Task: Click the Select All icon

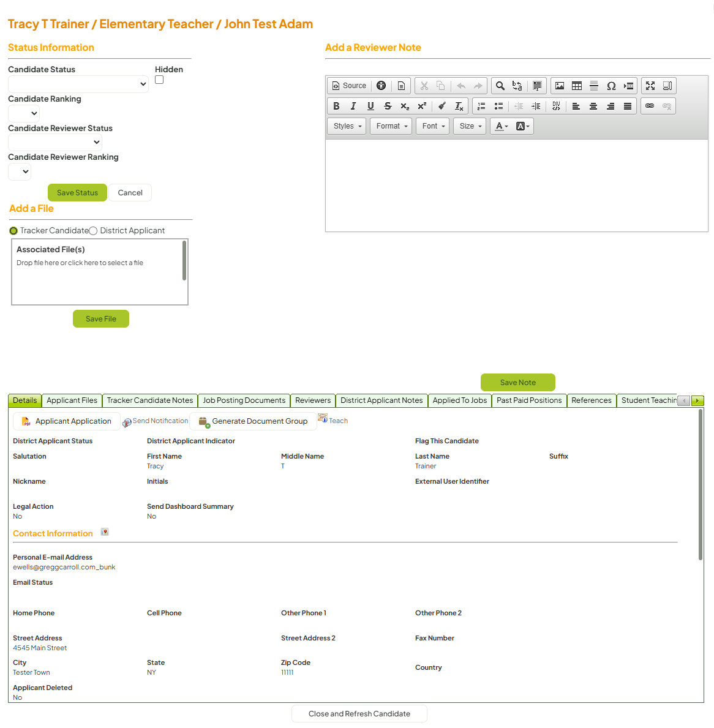Action: 537,86
